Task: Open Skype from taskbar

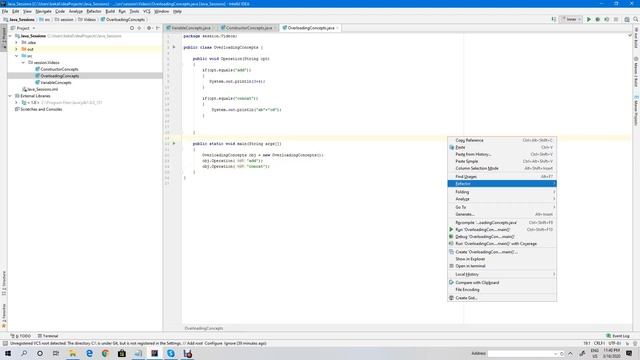Action: (171, 353)
